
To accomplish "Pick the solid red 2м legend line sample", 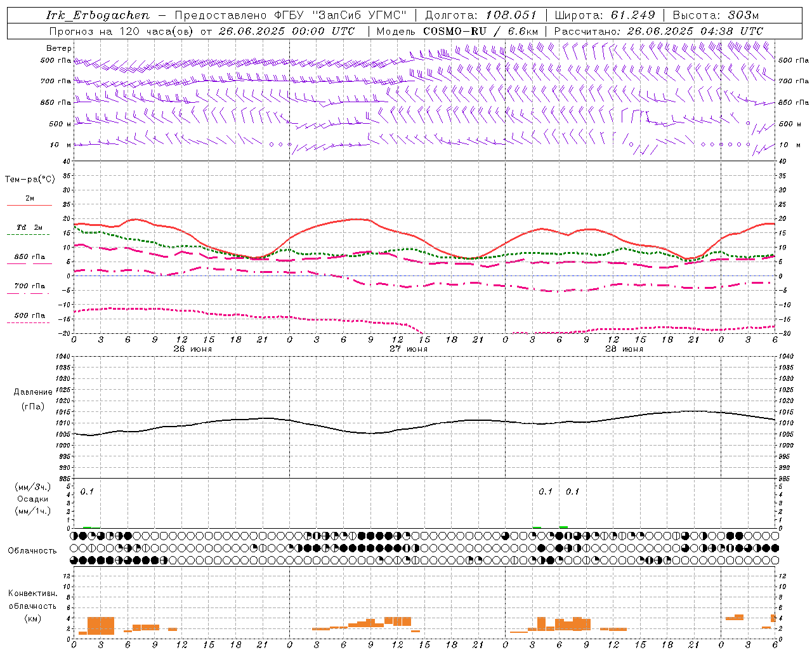I will tap(29, 205).
